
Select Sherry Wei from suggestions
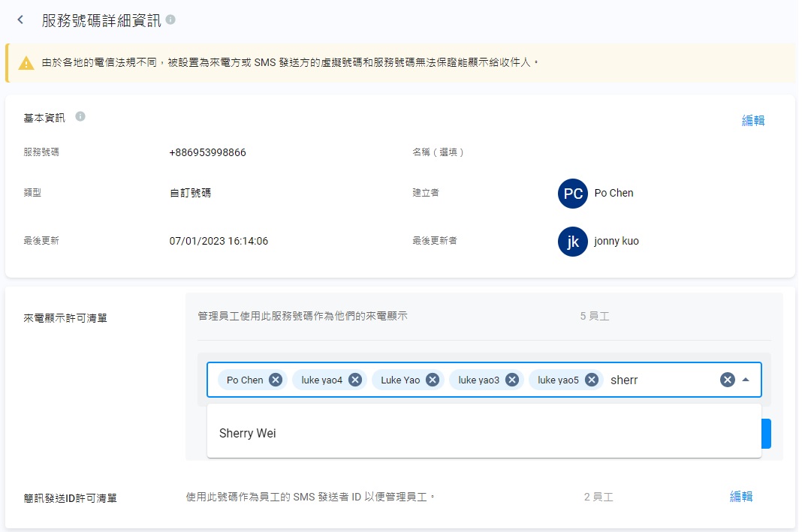[x=248, y=433]
